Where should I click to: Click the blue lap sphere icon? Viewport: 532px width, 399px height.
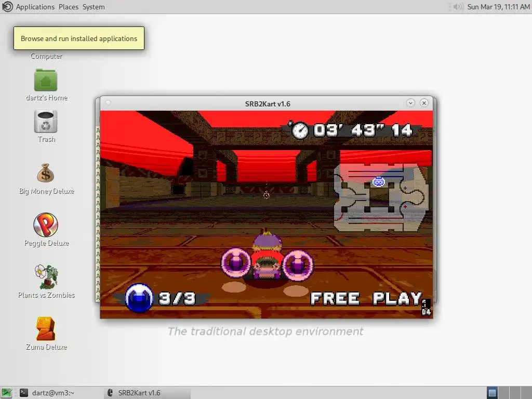[139, 298]
